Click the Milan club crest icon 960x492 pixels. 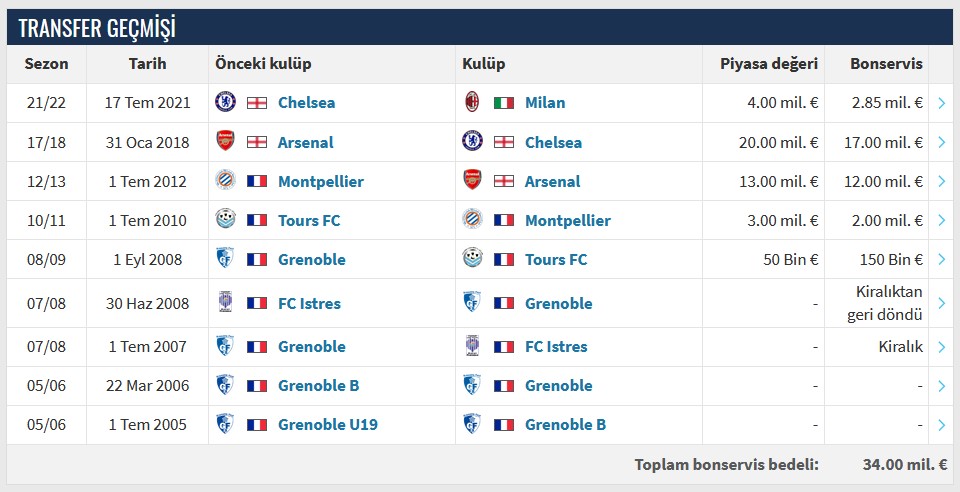click(472, 102)
